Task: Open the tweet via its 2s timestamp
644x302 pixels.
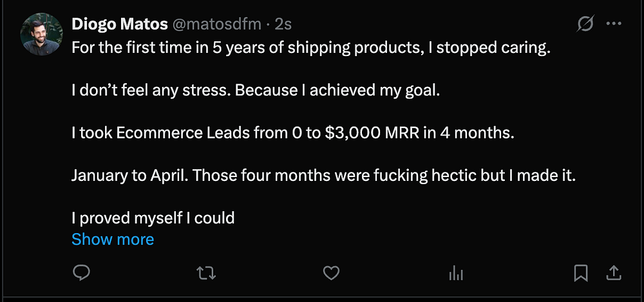Action: click(x=283, y=24)
